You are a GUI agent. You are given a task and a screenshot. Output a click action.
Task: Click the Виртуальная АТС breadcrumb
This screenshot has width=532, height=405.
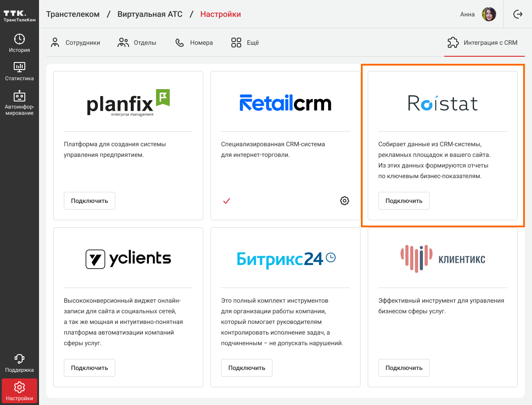tap(150, 14)
